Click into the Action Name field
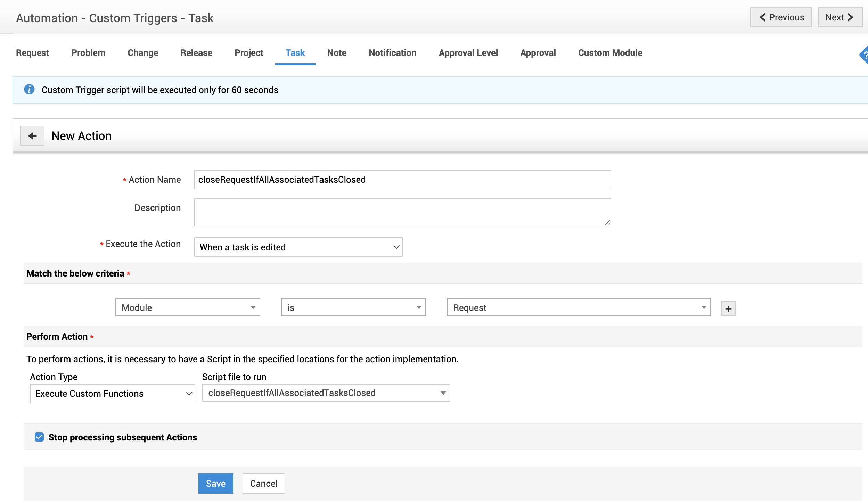 [x=402, y=180]
